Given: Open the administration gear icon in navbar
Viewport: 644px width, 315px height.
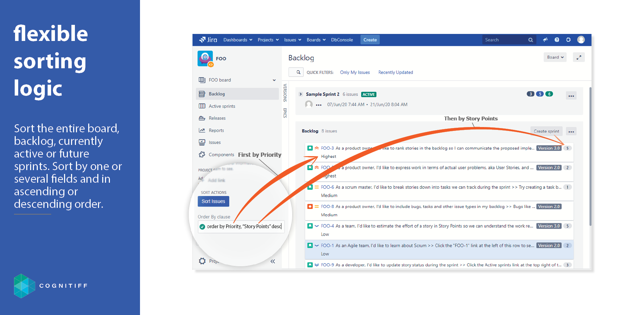Looking at the screenshot, I should tap(568, 40).
